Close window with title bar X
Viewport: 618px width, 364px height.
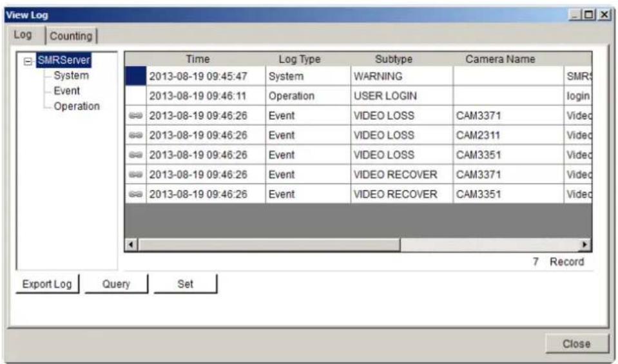604,15
